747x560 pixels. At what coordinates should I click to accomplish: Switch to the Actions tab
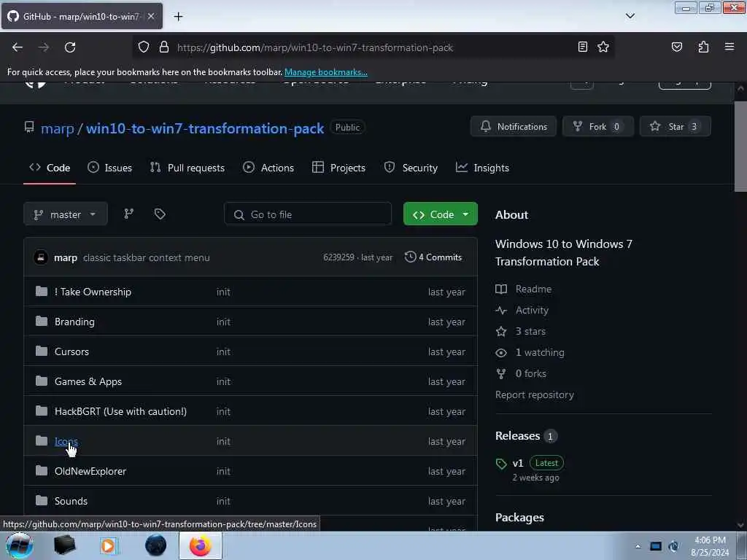click(x=268, y=168)
